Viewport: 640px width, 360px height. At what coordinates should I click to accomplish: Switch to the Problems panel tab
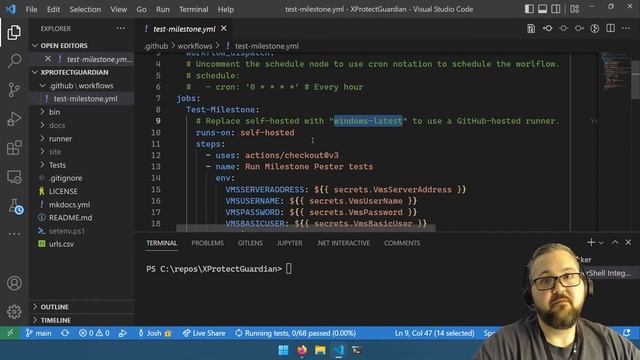coord(207,243)
